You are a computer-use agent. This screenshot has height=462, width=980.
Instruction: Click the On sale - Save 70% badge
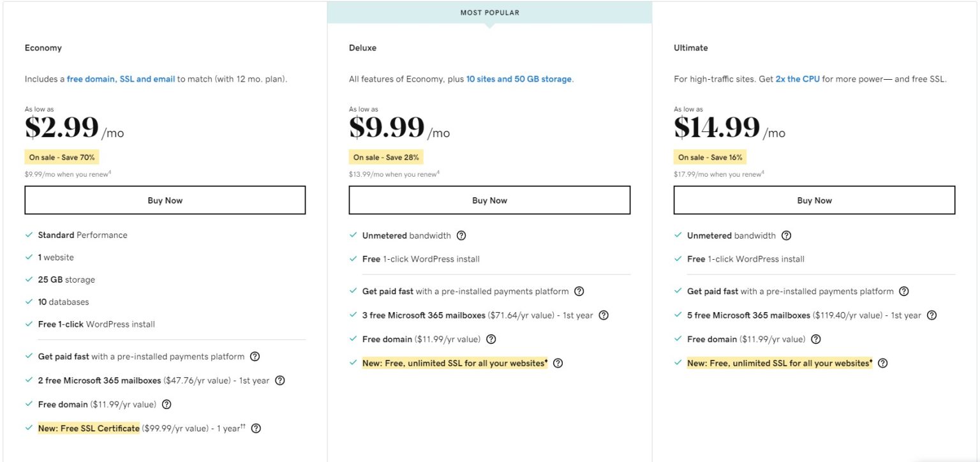(x=62, y=156)
